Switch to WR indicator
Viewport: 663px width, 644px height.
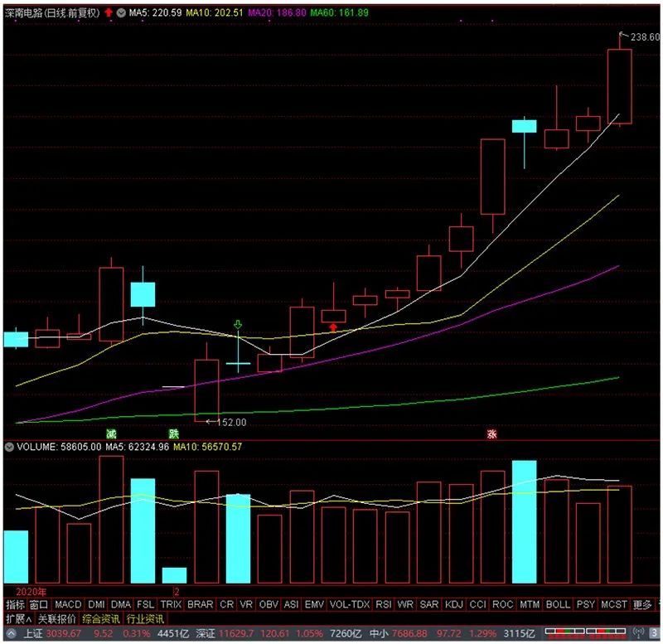pos(405,605)
